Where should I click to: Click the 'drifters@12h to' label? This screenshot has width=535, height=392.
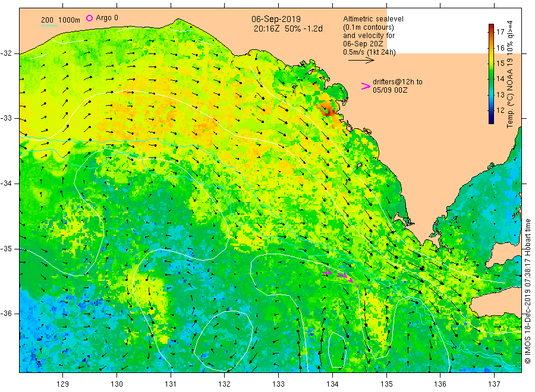(x=398, y=82)
